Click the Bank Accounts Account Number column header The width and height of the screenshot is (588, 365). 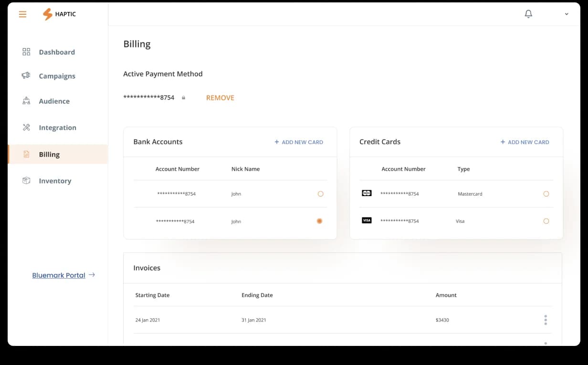click(178, 169)
